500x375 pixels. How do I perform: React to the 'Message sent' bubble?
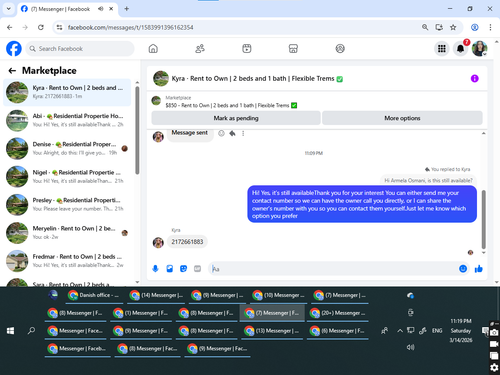[x=221, y=133]
